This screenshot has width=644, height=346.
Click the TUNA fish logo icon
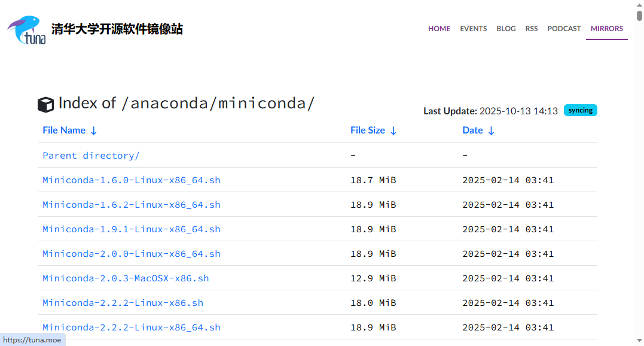click(x=26, y=30)
